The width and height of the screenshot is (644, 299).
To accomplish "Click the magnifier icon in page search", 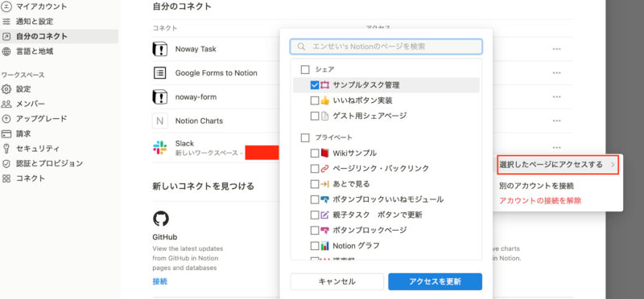I will pyautogui.click(x=301, y=47).
